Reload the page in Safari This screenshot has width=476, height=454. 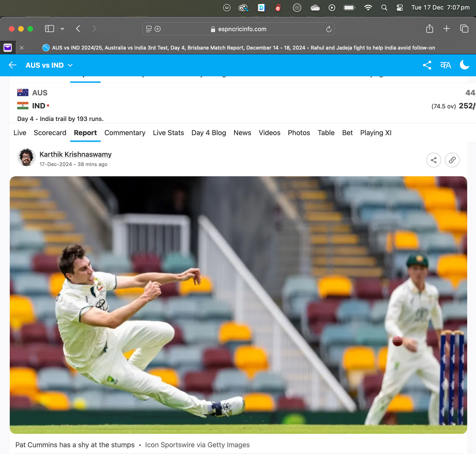point(329,29)
